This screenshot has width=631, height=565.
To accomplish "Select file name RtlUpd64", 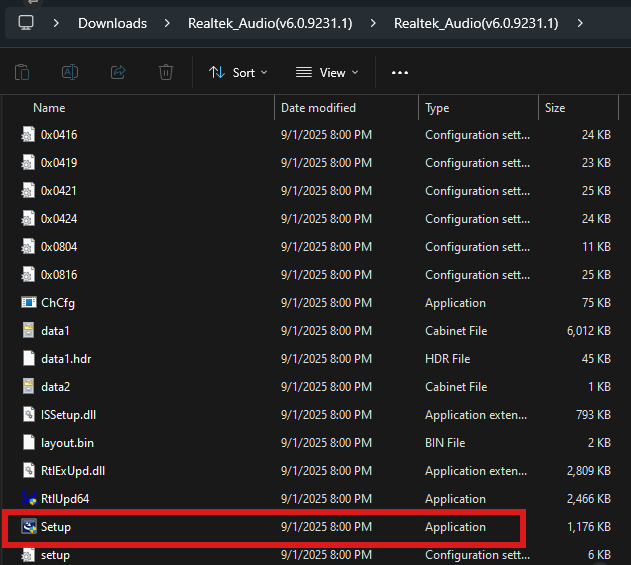I will tap(65, 499).
